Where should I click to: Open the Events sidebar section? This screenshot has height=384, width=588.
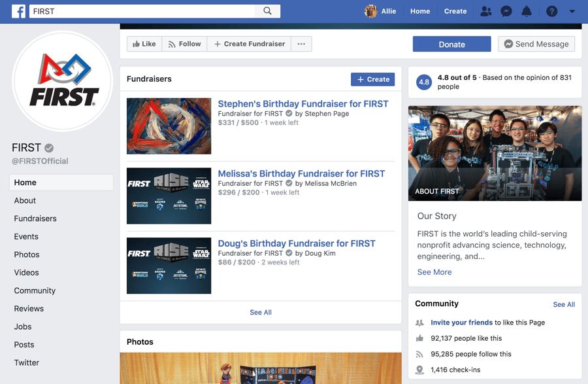click(x=26, y=236)
